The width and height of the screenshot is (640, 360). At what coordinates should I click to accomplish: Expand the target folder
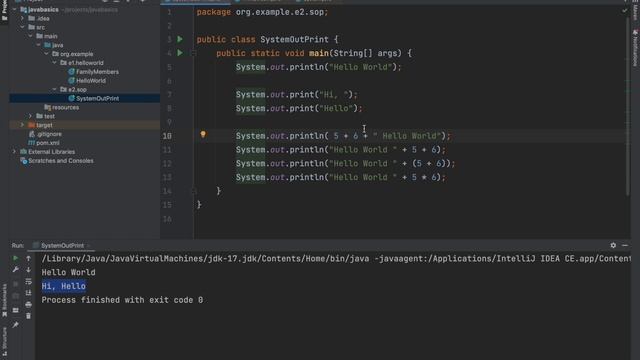pyautogui.click(x=22, y=125)
